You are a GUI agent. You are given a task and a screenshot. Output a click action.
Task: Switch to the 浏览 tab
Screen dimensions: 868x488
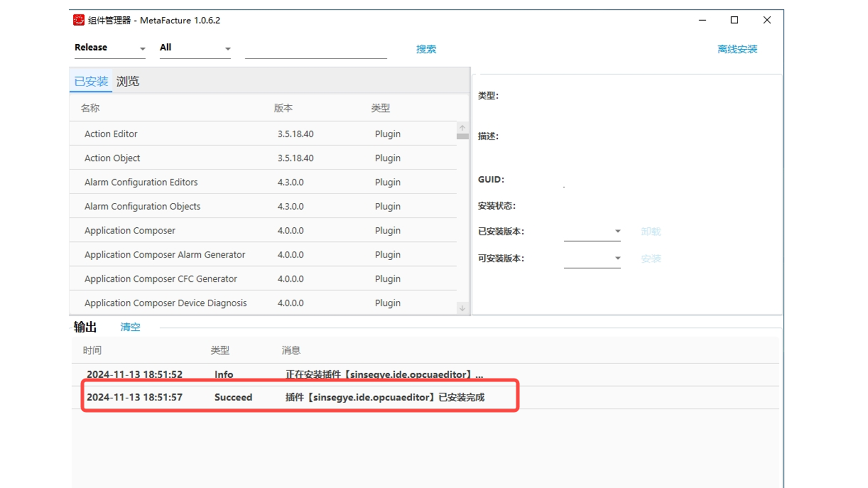pos(127,81)
